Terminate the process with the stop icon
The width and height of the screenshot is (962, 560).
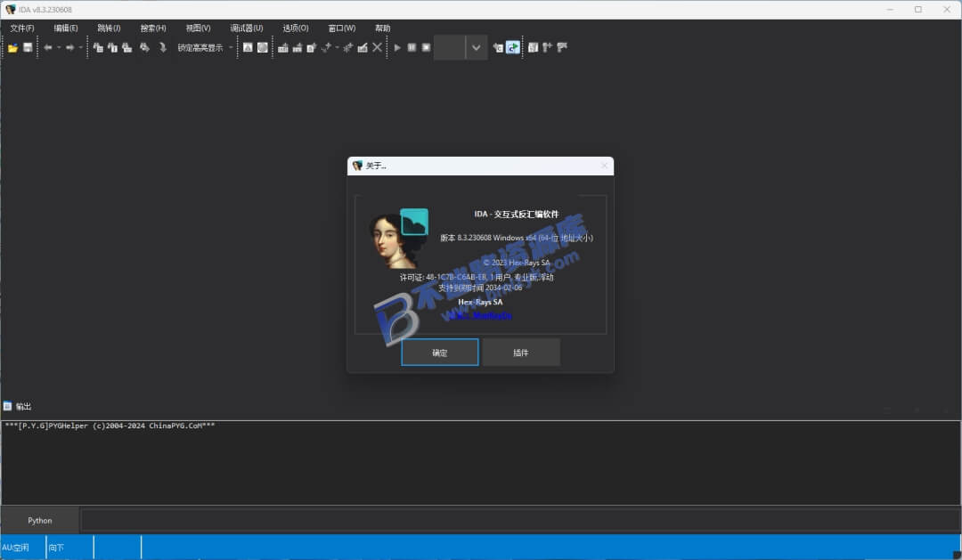(427, 47)
